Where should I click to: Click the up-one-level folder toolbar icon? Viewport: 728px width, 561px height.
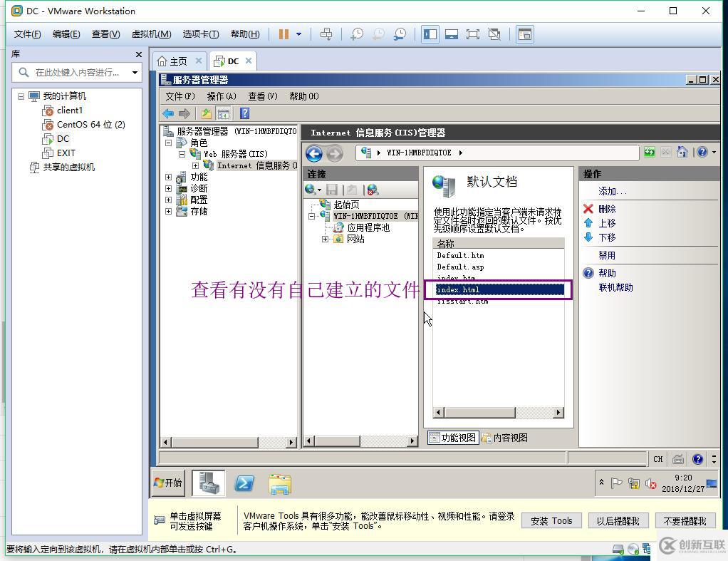click(206, 113)
